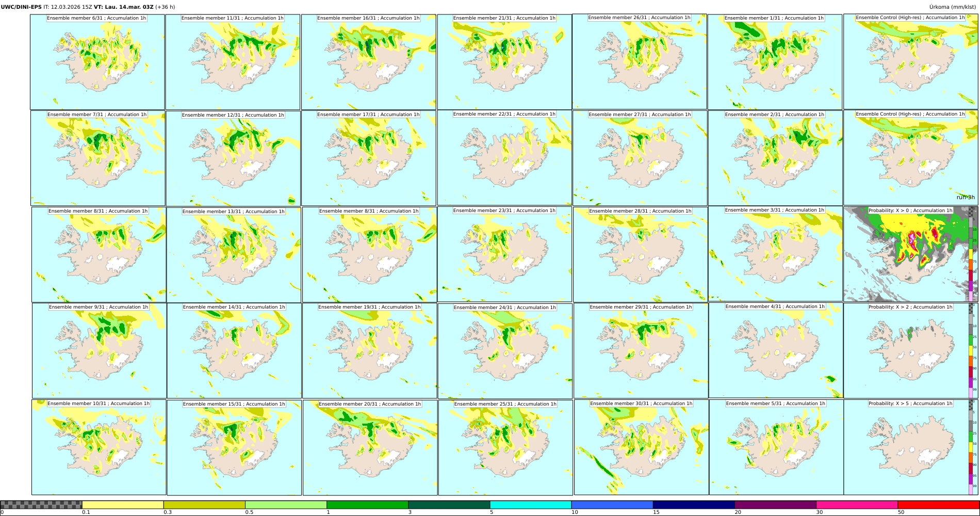
Task: Click the Ensemble member 19/31 map panel
Action: (369, 351)
